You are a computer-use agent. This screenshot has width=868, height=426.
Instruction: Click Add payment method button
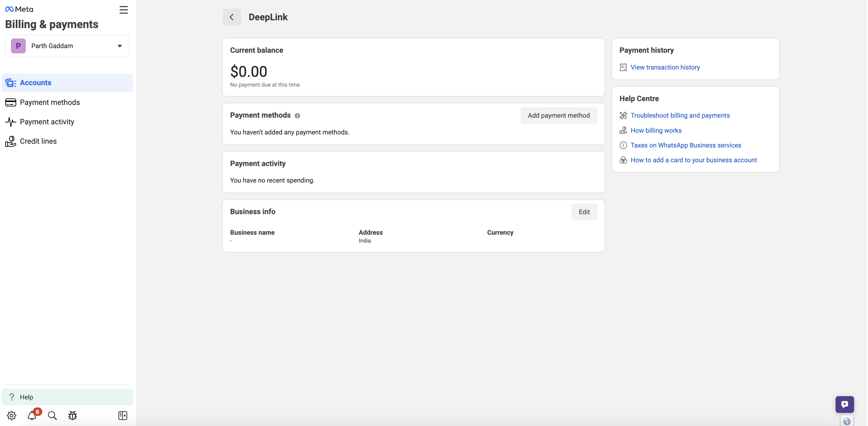558,116
